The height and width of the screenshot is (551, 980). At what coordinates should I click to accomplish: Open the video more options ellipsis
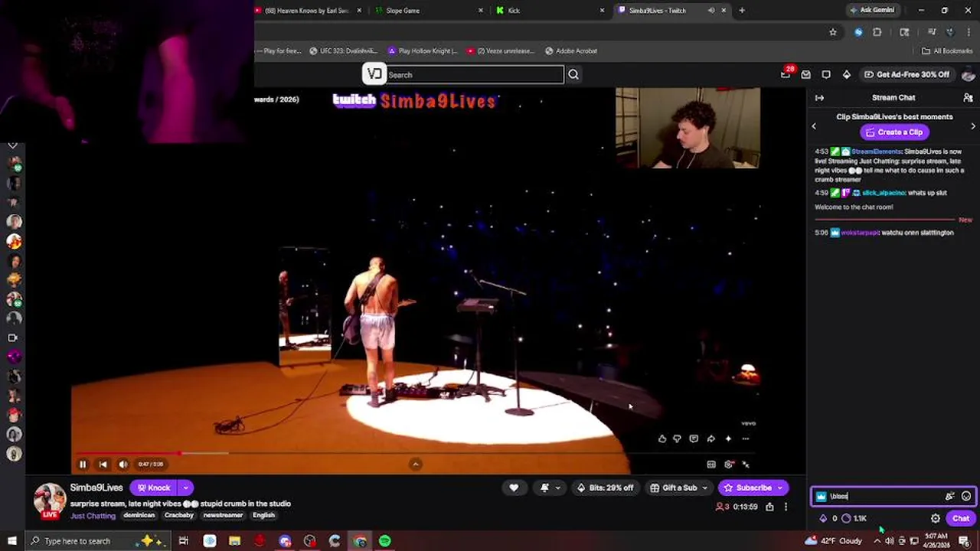(745, 439)
